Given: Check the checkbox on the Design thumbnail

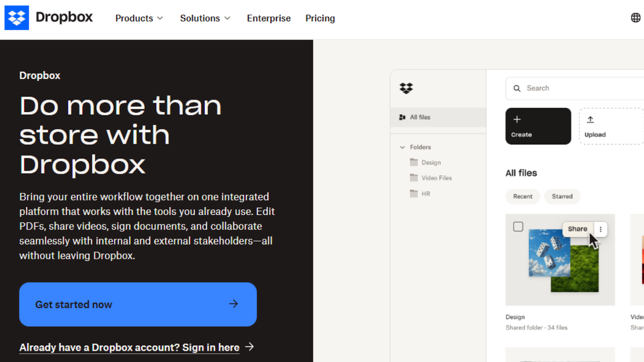Looking at the screenshot, I should (518, 226).
